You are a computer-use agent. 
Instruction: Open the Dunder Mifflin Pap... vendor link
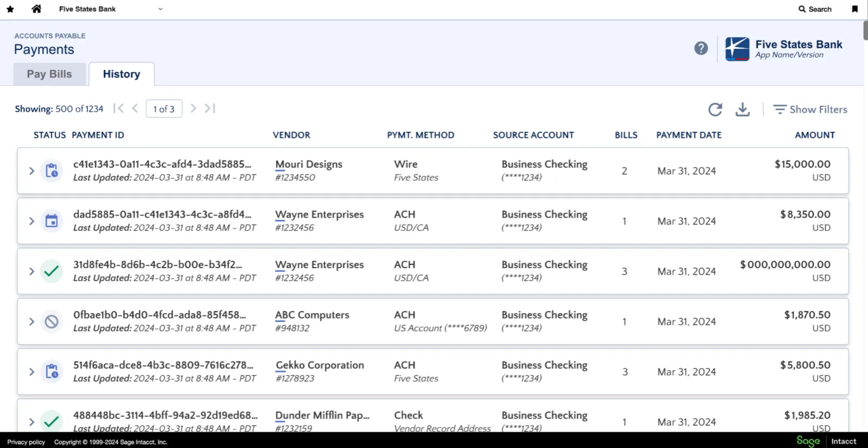coord(322,415)
